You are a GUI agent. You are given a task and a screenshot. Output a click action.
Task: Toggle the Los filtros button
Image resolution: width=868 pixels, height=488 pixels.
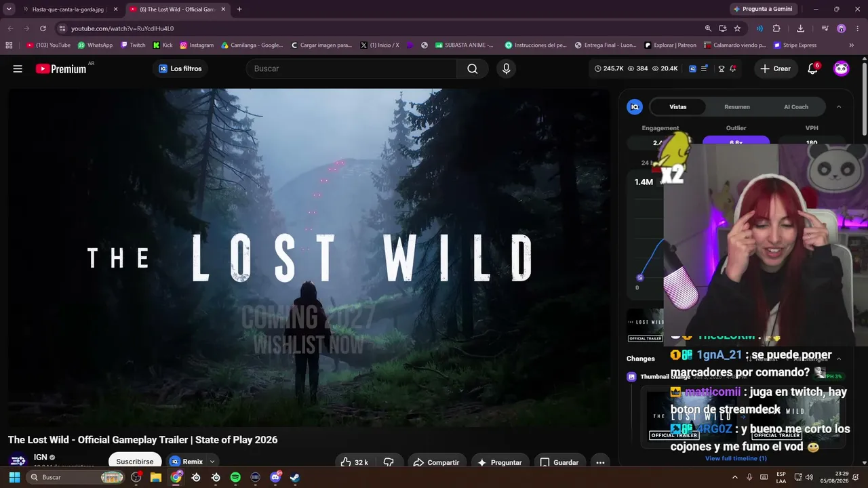180,68
